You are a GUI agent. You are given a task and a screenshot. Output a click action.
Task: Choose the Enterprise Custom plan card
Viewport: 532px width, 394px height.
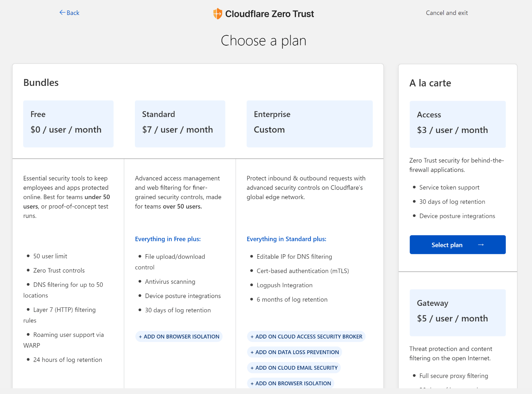coord(310,124)
